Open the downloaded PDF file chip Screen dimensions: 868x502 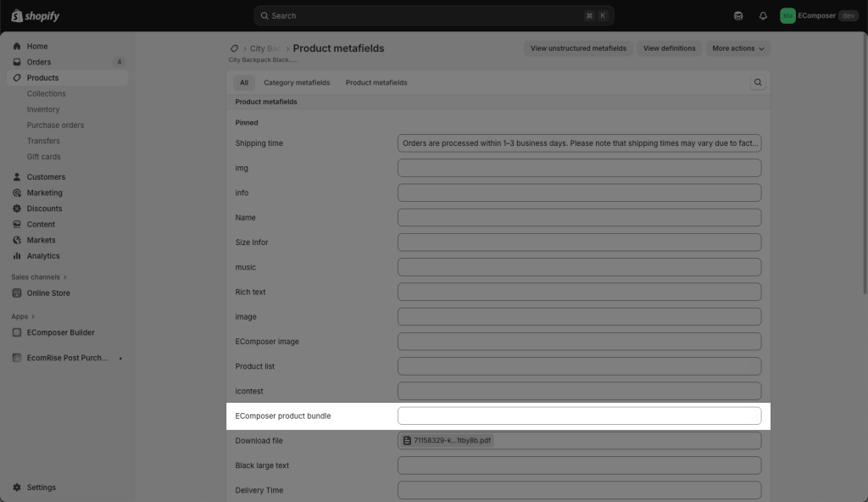[x=447, y=441]
